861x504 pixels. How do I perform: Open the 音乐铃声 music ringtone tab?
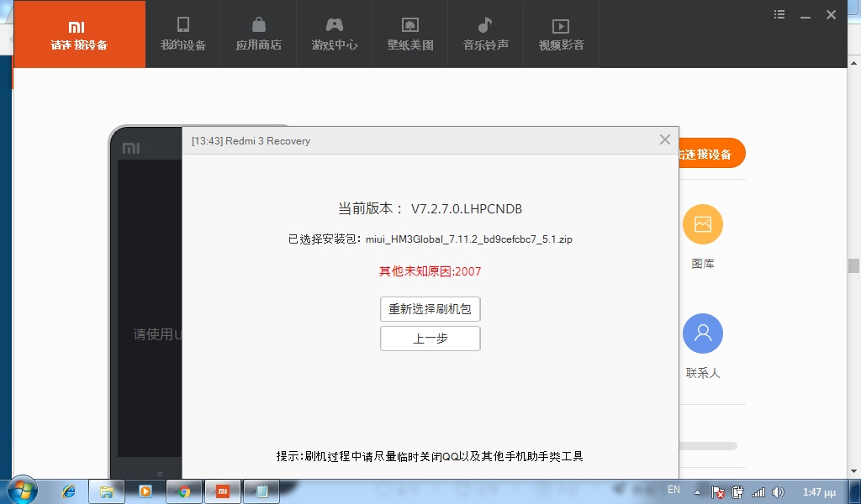pos(485,34)
